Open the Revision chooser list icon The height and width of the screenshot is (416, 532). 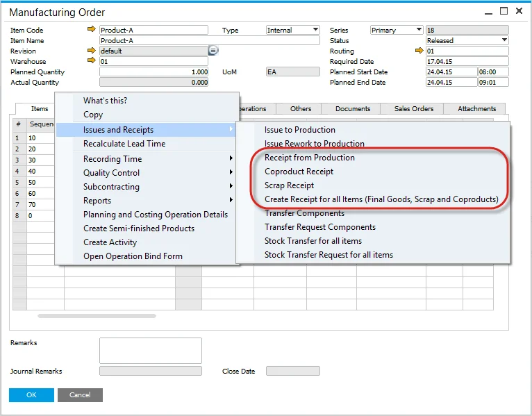(x=213, y=51)
